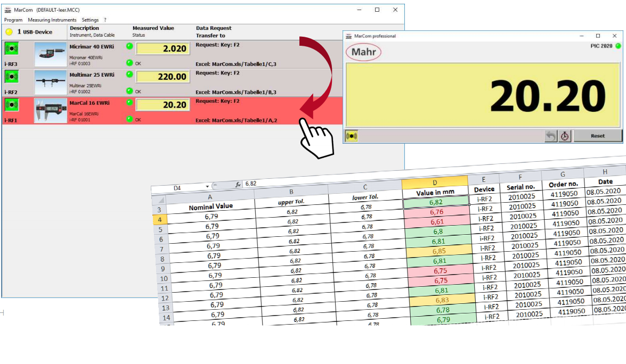The image size is (626, 364).
Task: Click the Excel fx function icon
Action: click(238, 184)
